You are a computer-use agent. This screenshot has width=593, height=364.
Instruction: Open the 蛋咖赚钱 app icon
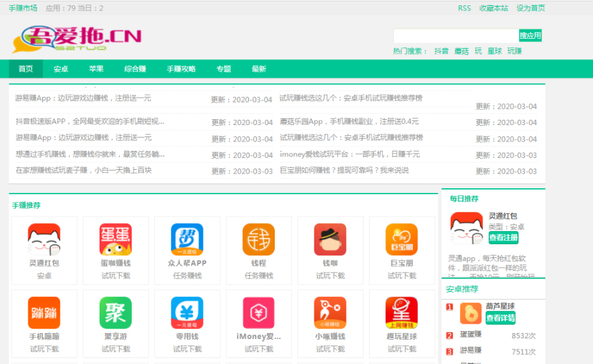115,239
